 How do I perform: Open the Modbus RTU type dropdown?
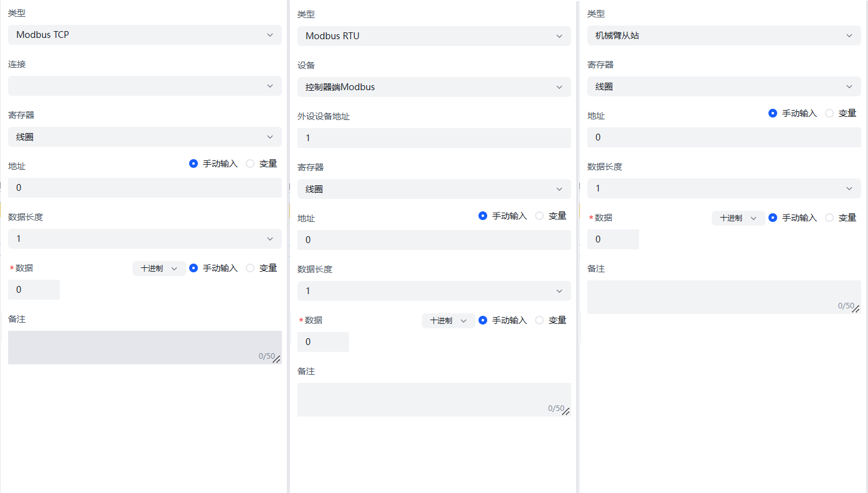click(434, 36)
